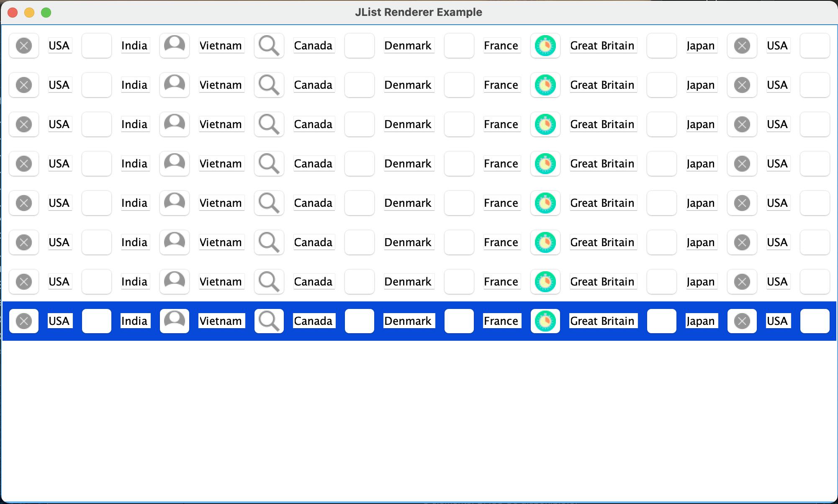The image size is (838, 504).
Task: Click the empty checkbox next to India
Action: 96,45
